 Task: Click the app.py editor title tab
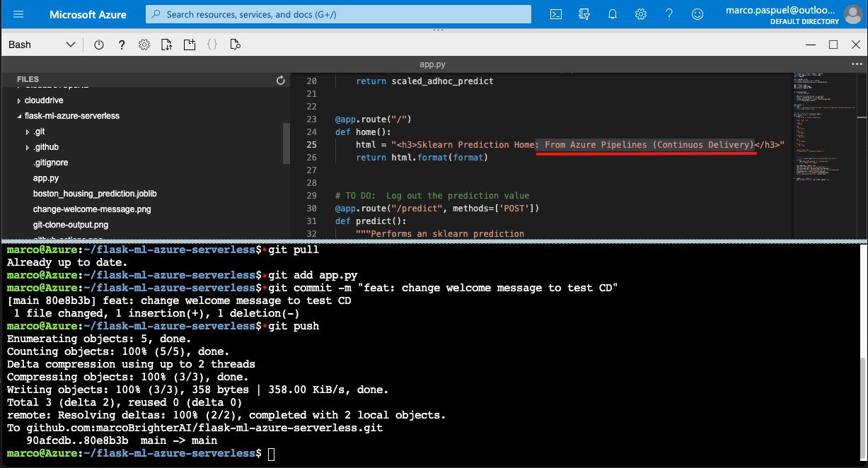(x=432, y=64)
